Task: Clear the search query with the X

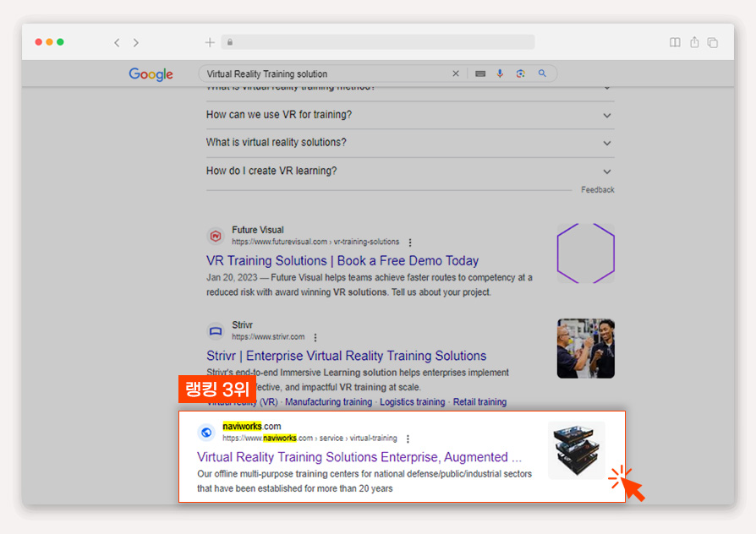Action: pyautogui.click(x=456, y=74)
